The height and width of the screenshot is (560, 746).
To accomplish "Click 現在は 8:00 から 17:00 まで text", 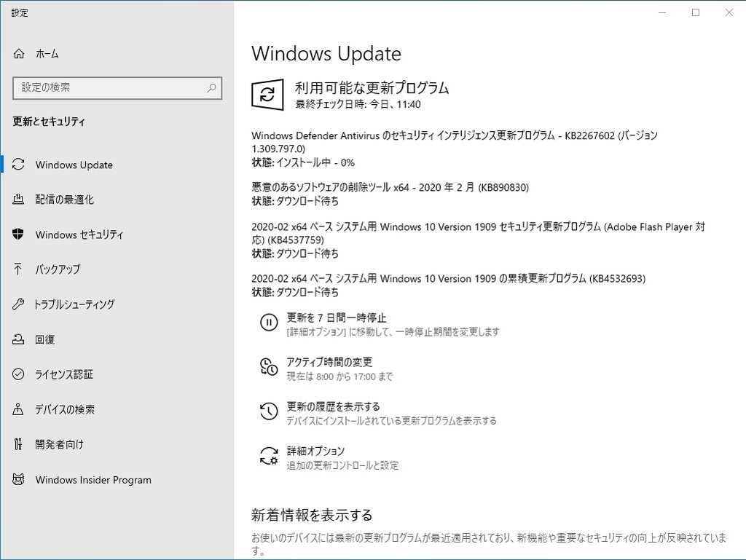I will [x=339, y=376].
